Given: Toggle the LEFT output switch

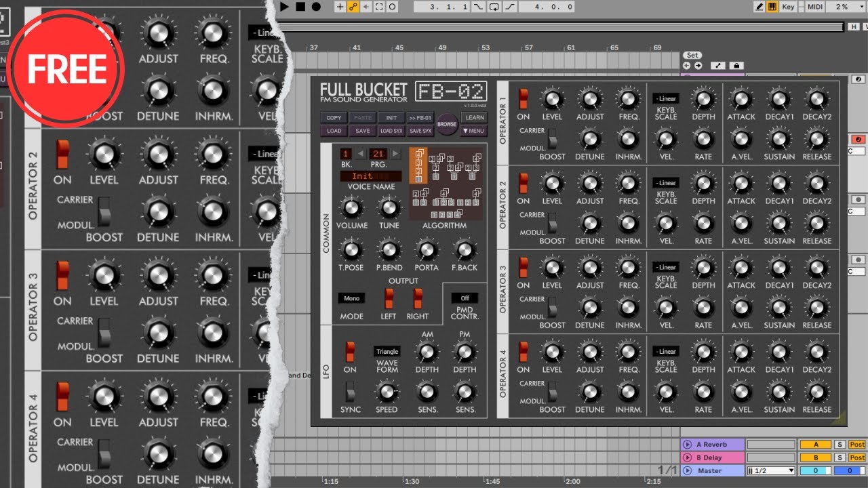Looking at the screenshot, I should click(x=389, y=298).
